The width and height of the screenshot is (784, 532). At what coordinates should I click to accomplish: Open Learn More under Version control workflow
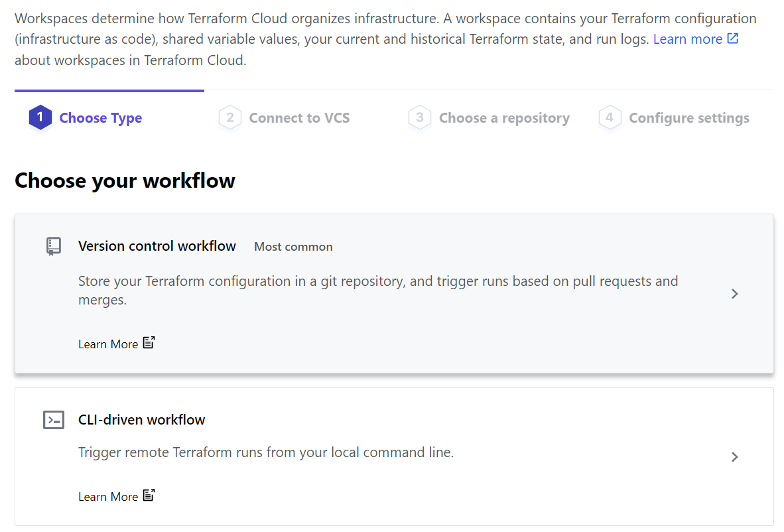pos(108,344)
